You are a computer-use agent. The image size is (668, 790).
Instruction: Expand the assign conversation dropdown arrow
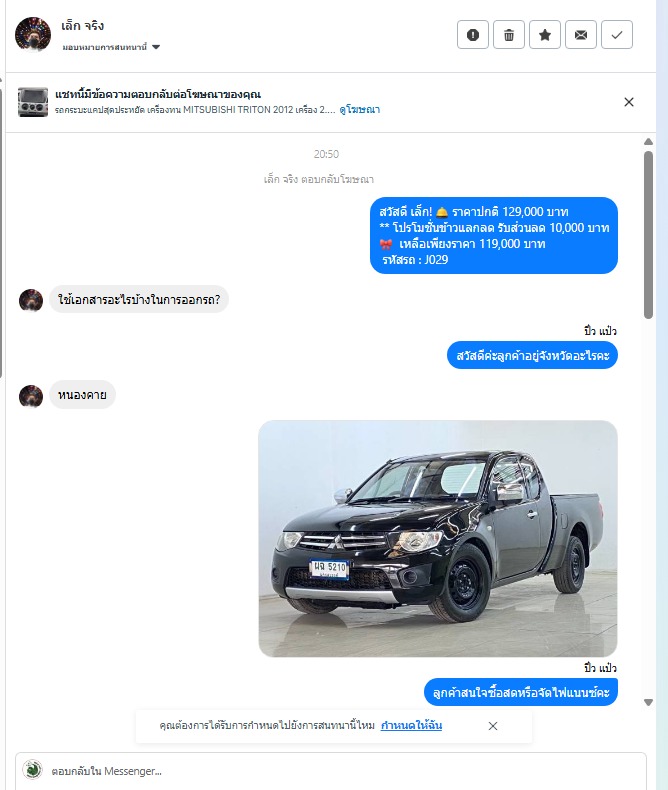(156, 47)
